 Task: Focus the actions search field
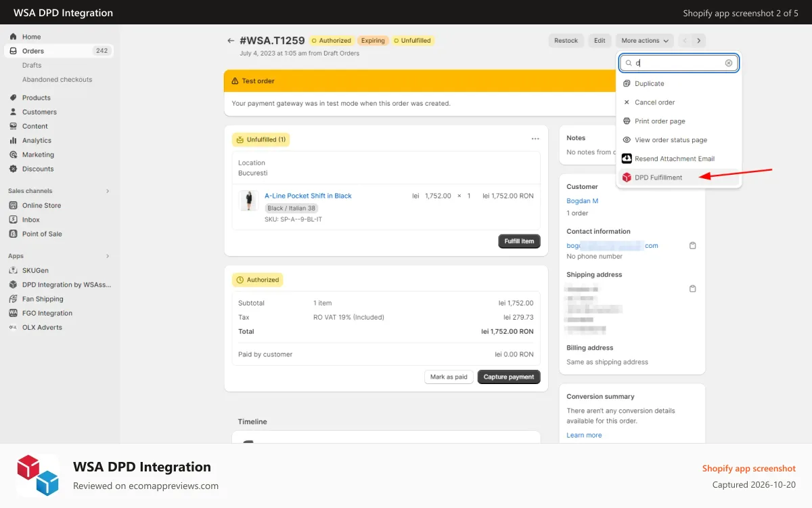coord(679,63)
